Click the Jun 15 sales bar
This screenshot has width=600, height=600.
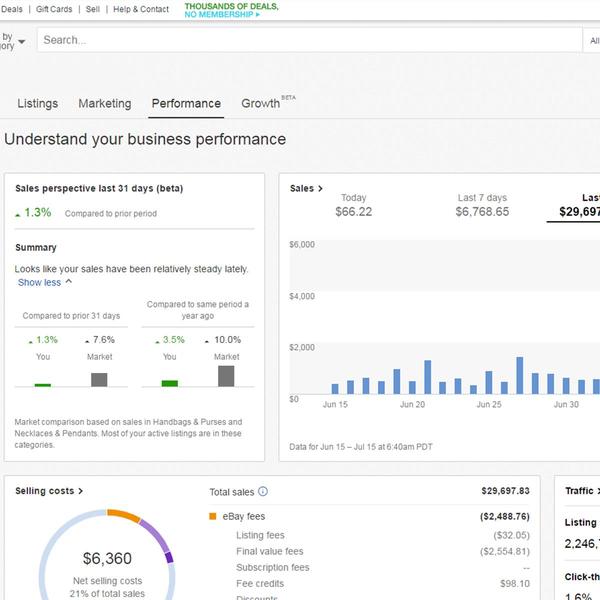[x=335, y=389]
